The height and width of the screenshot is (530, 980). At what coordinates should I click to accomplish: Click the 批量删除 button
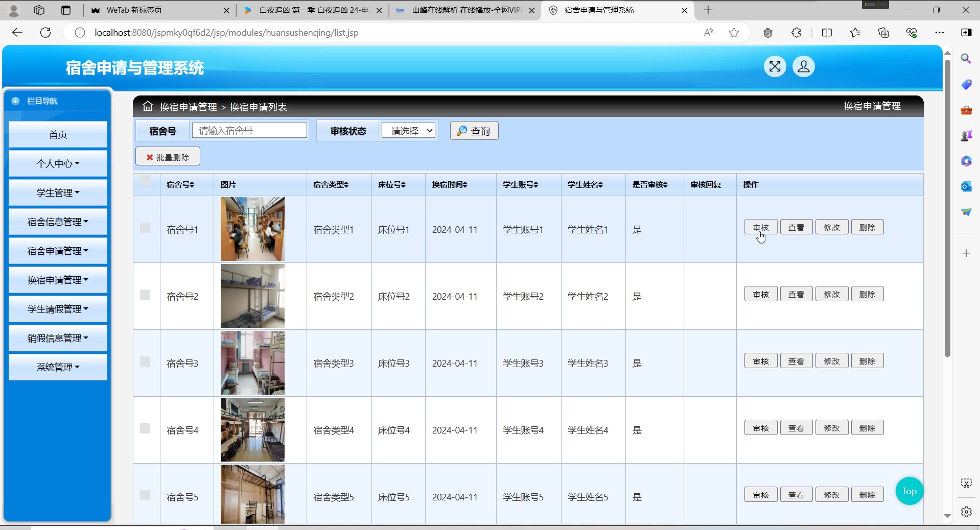[168, 157]
